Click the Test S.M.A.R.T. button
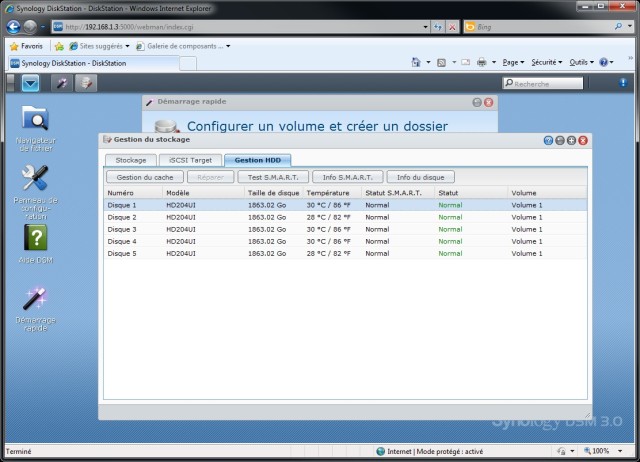Viewport: 640px width, 462px height. 273,178
